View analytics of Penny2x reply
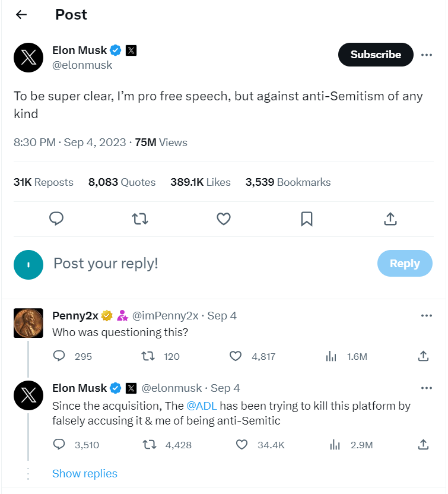 tap(332, 356)
